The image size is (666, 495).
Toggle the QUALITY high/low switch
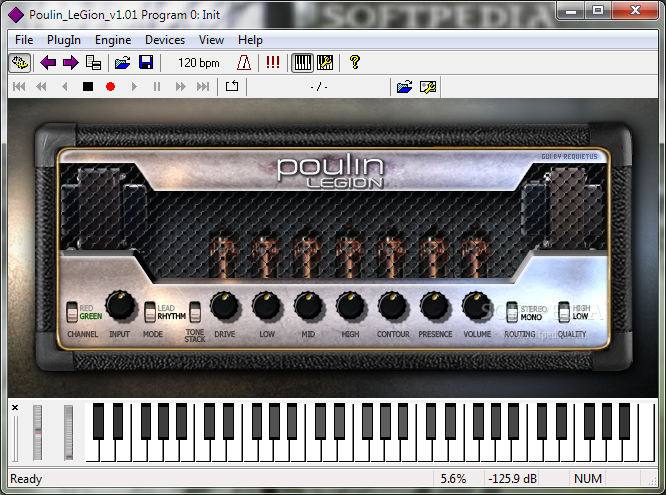(x=564, y=312)
